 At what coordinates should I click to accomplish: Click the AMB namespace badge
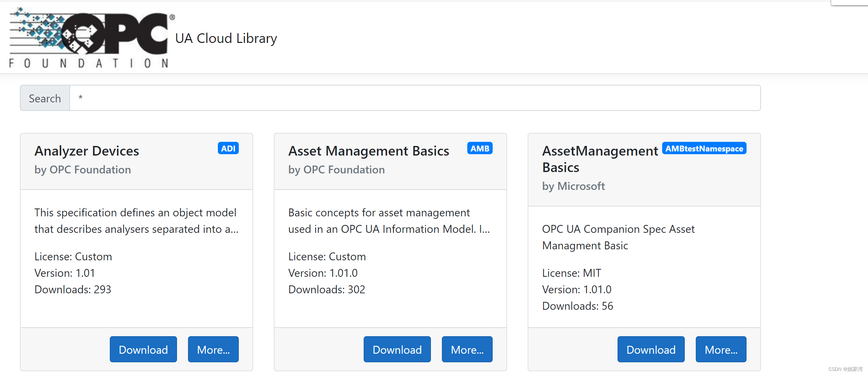tap(480, 148)
